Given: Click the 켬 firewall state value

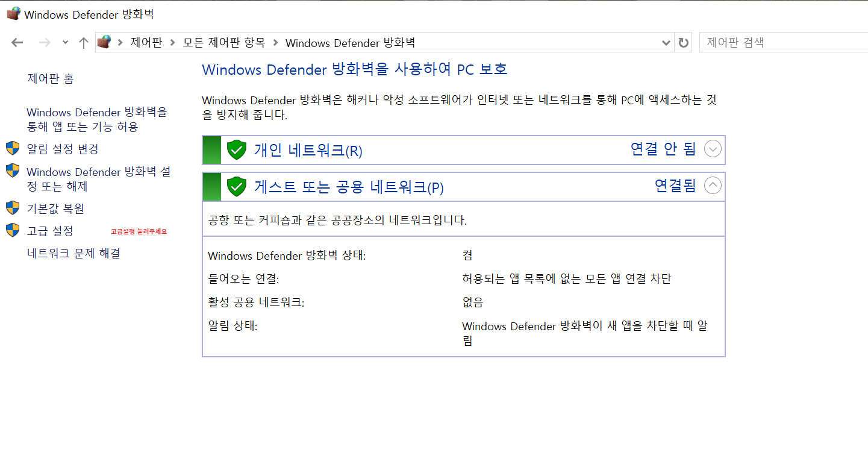Looking at the screenshot, I should [467, 255].
